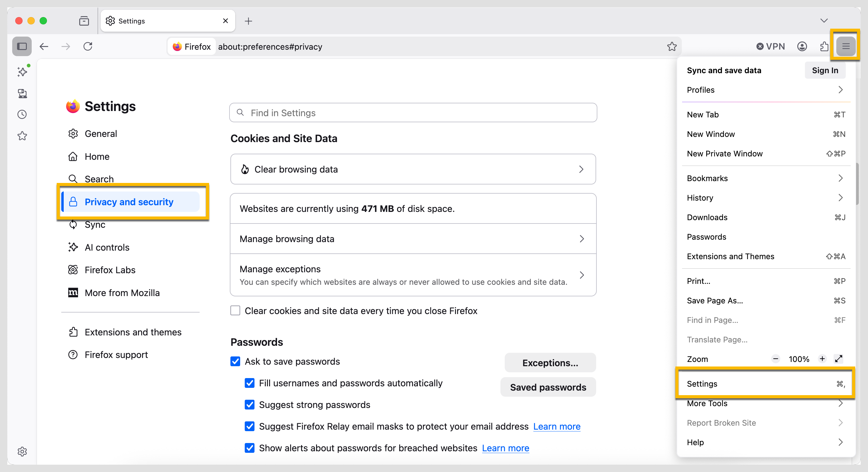Viewport: 868px width, 472px height.
Task: Select Privacy and security category
Action: [130, 202]
